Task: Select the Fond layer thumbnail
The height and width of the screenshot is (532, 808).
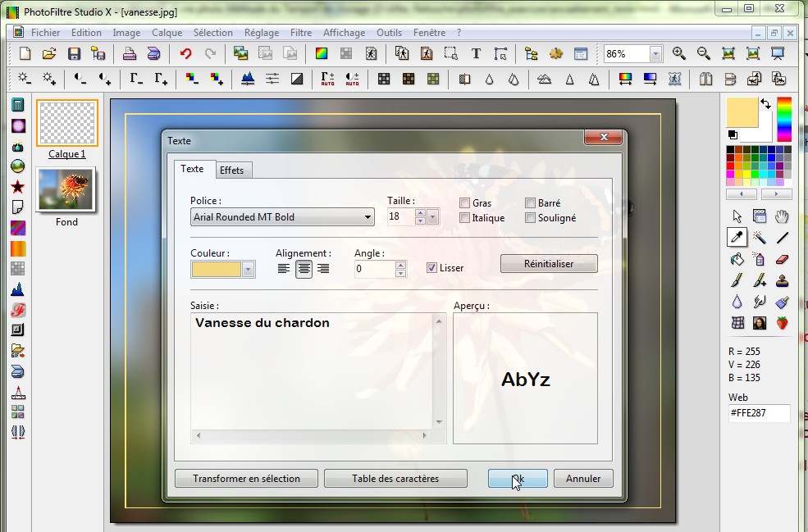Action: (66, 189)
